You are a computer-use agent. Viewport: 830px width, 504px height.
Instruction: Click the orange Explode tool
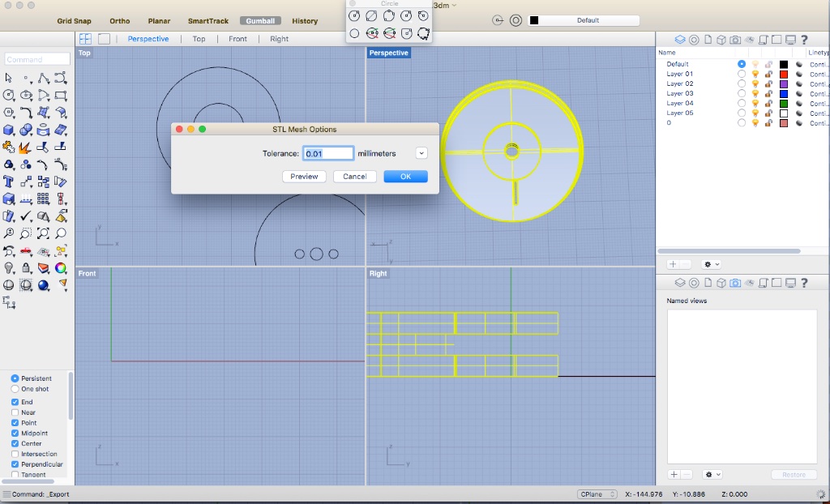click(26, 147)
